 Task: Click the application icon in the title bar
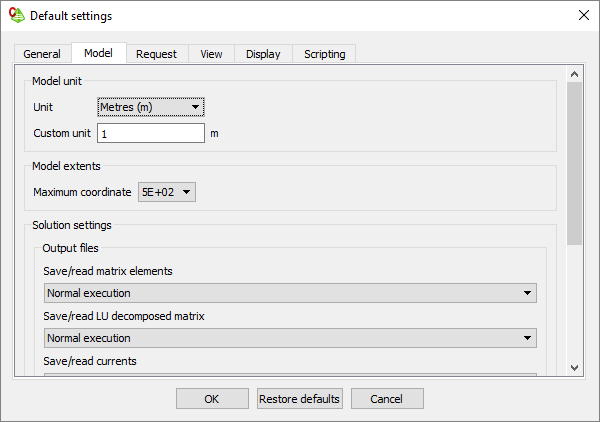(16, 15)
